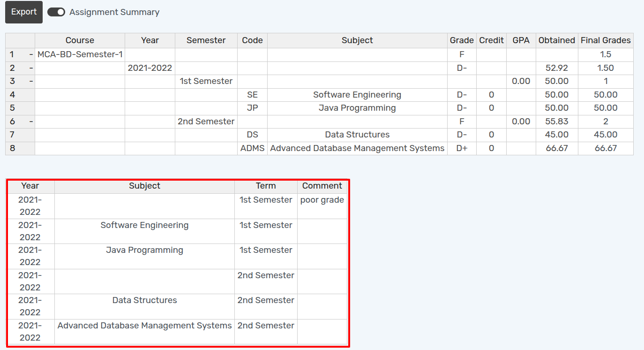Click the 45.00 Obtained value for Data Structures
Image resolution: width=644 pixels, height=350 pixels.
557,135
